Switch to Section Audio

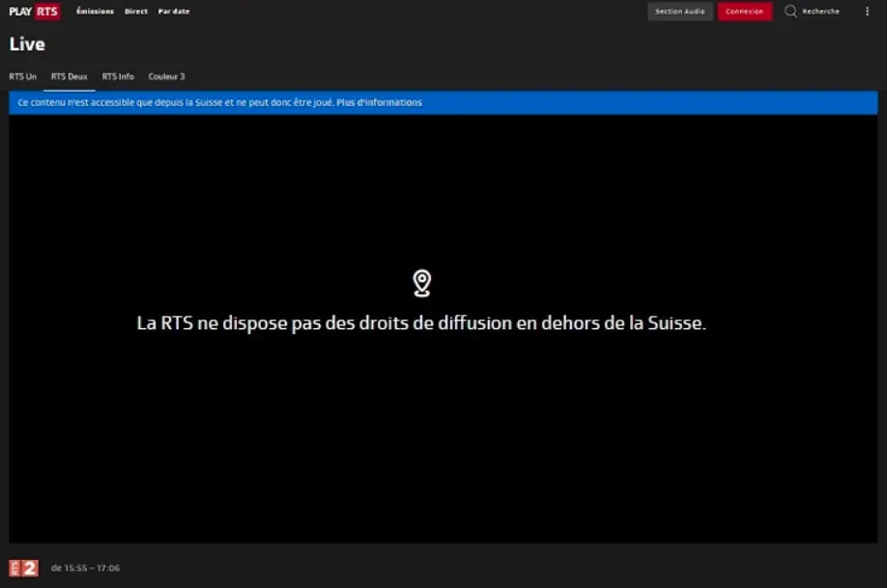pos(680,12)
